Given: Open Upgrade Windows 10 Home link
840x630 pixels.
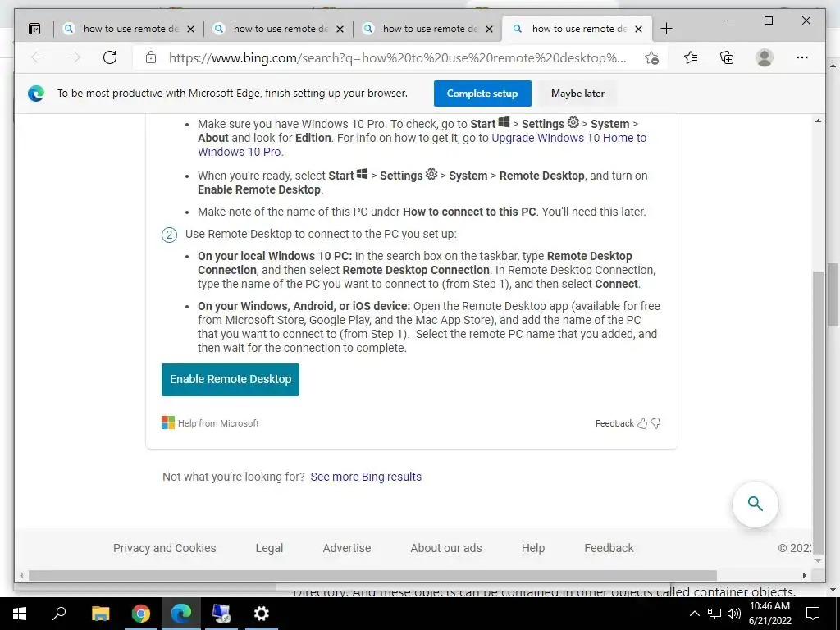Looking at the screenshot, I should click(422, 144).
